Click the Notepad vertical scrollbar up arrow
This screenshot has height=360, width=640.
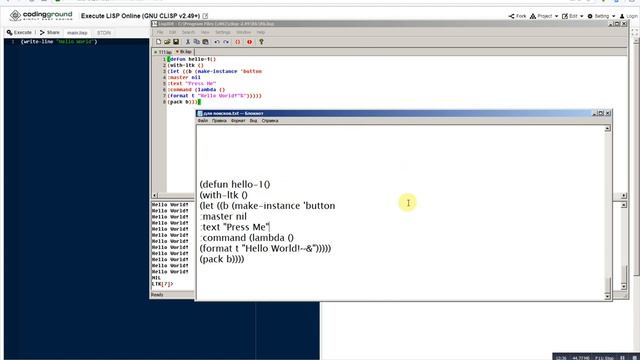click(607, 129)
